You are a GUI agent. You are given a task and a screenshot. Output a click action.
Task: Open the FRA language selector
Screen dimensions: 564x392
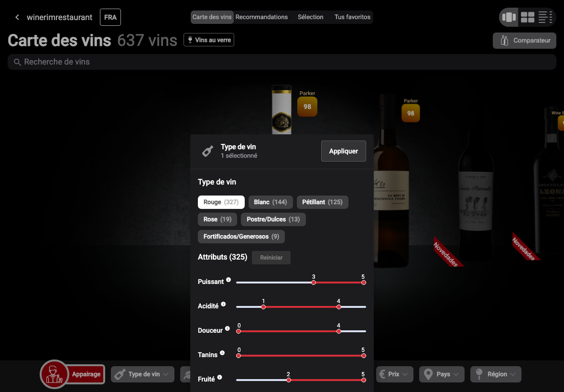(x=110, y=17)
